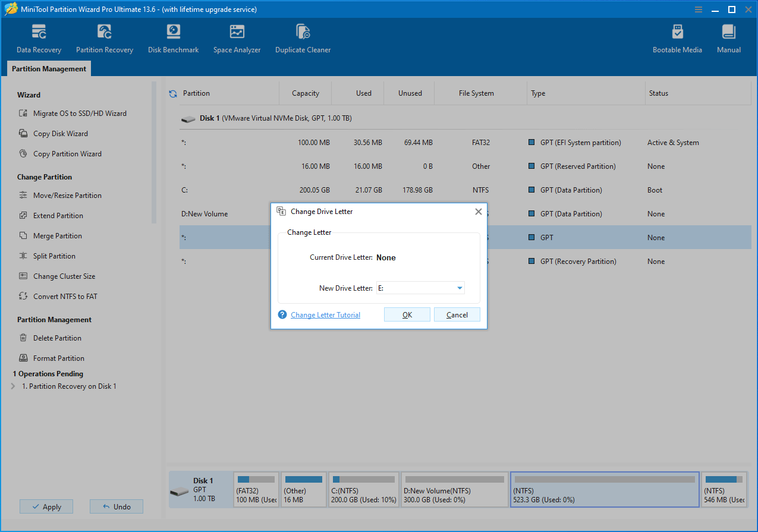
Task: Open the Data Recovery tool
Action: tap(39, 37)
